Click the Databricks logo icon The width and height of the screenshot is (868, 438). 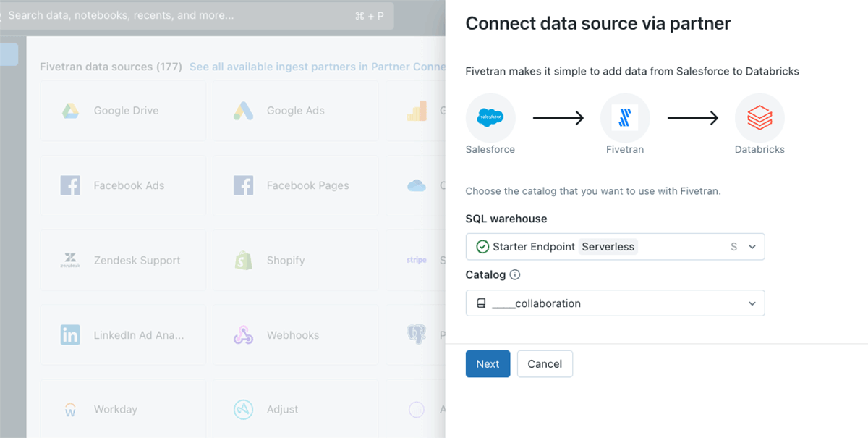[x=759, y=117]
